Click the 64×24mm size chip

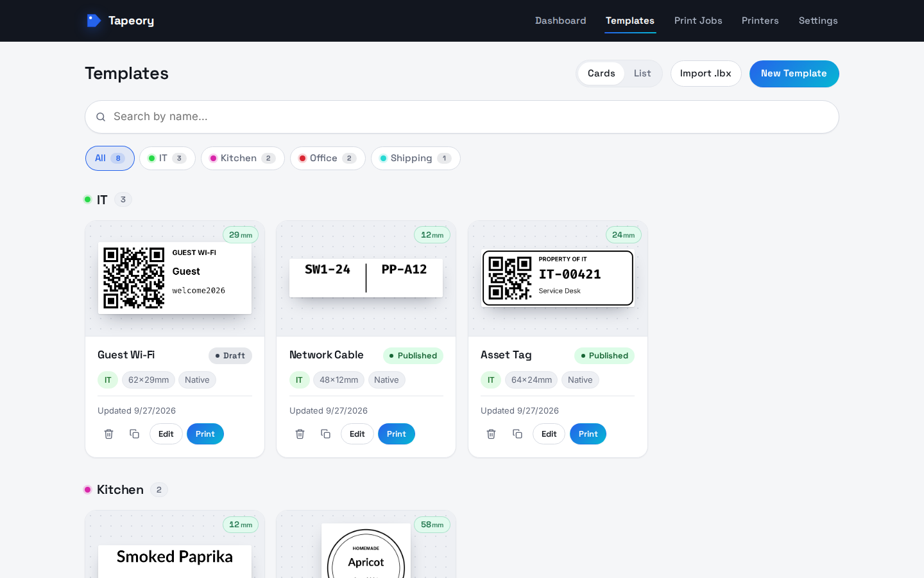click(531, 380)
